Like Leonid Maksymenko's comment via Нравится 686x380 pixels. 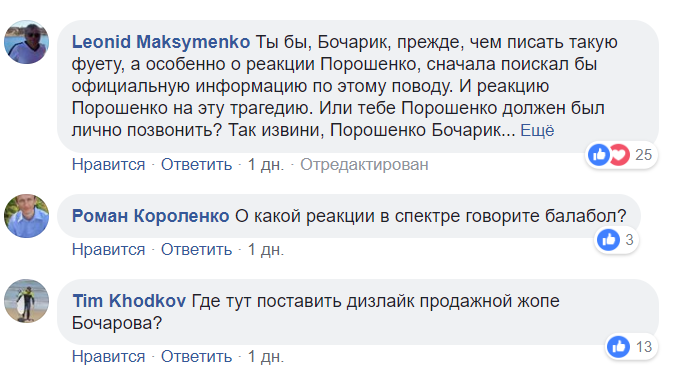point(108,165)
